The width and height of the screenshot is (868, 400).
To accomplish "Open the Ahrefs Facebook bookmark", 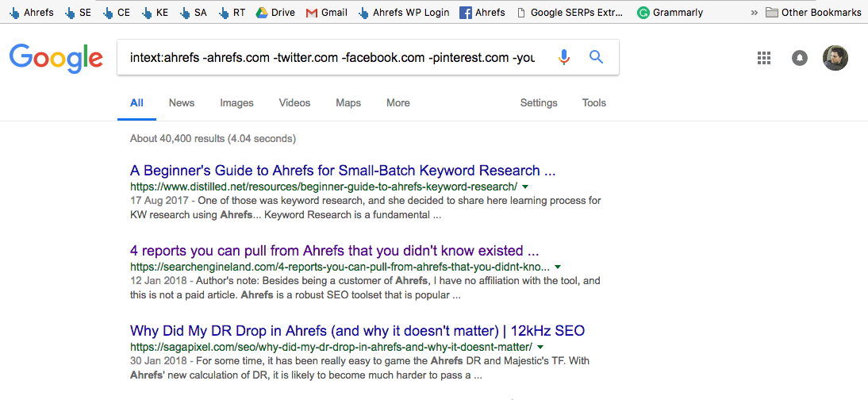I will tap(482, 13).
